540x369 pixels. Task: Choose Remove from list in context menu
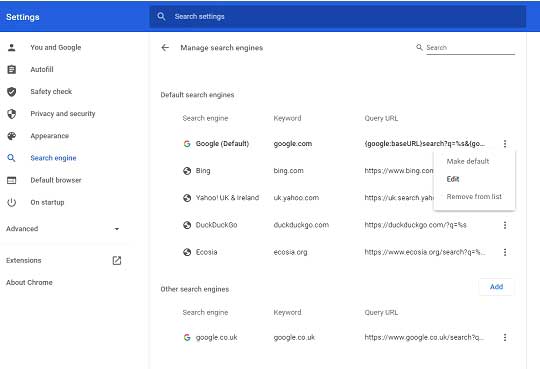[x=474, y=197]
